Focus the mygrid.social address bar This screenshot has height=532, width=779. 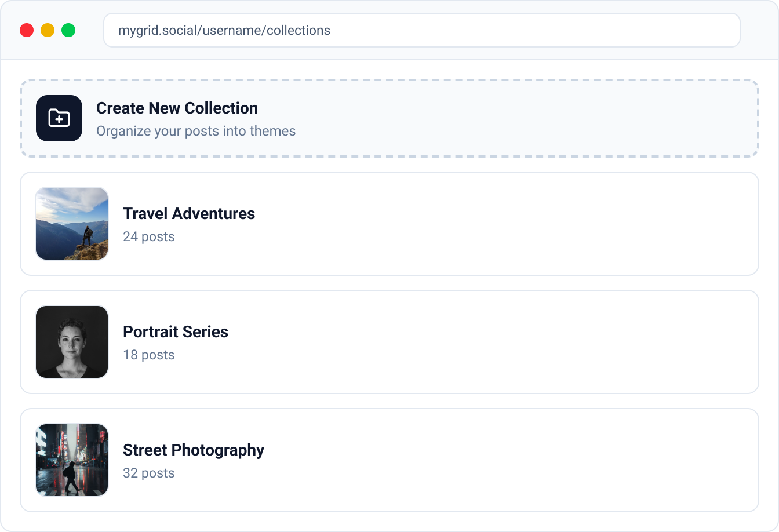tap(421, 30)
